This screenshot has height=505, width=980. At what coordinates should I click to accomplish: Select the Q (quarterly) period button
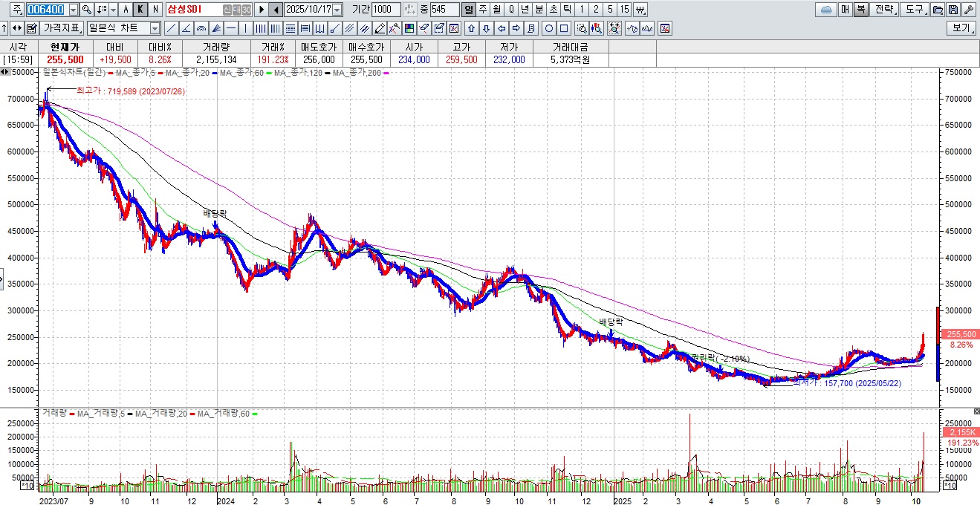pyautogui.click(x=511, y=10)
